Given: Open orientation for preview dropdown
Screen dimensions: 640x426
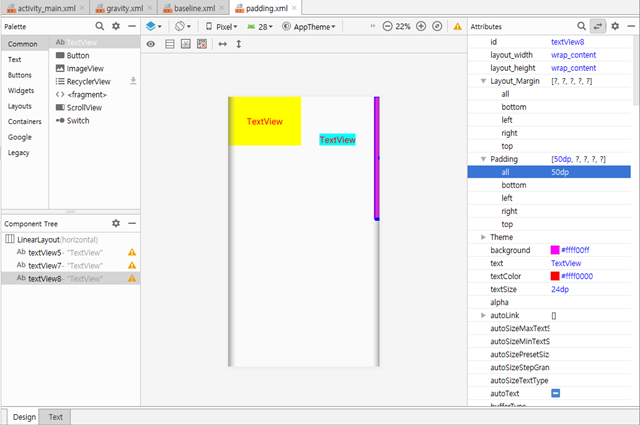Looking at the screenshot, I should coord(183,27).
